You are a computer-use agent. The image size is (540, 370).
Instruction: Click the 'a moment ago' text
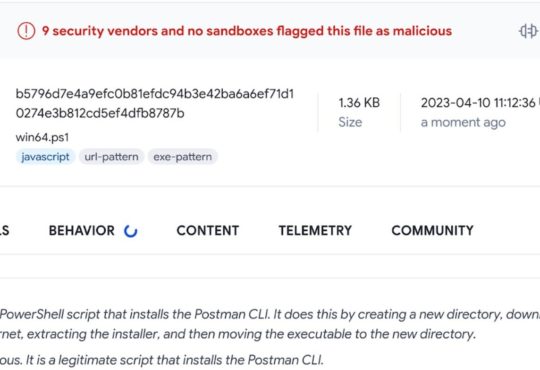coord(463,122)
